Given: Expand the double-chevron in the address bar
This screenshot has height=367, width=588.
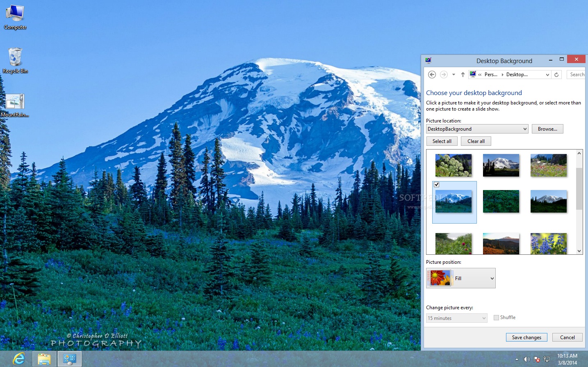Looking at the screenshot, I should 480,75.
